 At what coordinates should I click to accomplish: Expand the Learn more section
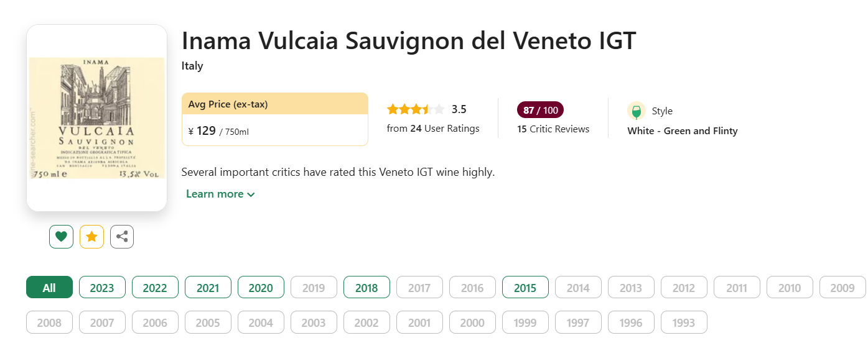pyautogui.click(x=220, y=194)
